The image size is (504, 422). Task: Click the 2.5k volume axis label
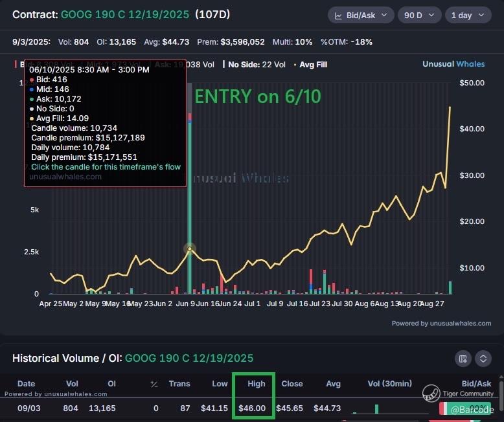click(x=31, y=252)
